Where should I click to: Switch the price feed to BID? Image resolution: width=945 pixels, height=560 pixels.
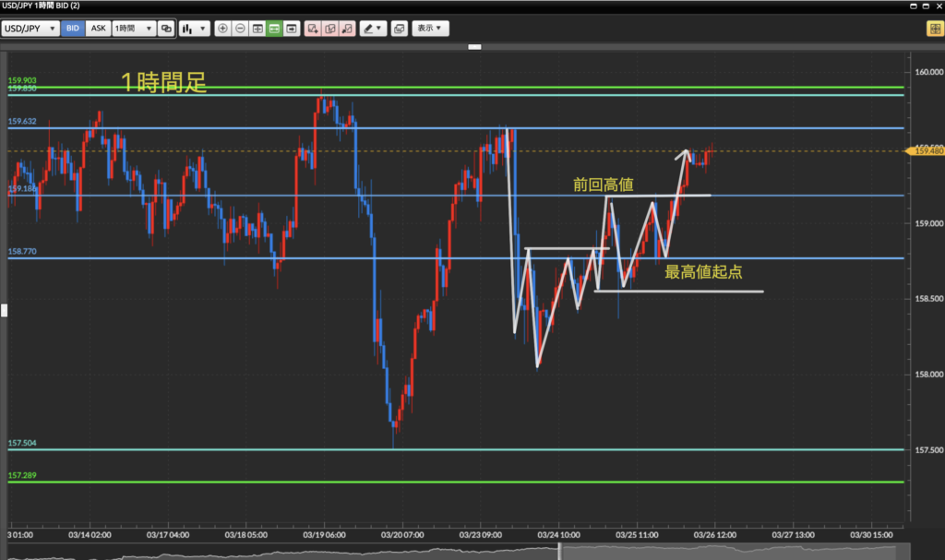click(x=73, y=29)
